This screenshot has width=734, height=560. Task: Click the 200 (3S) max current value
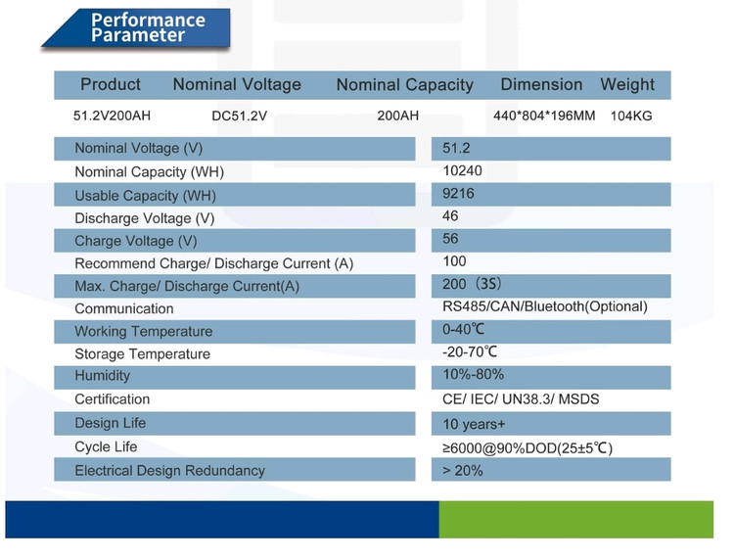point(472,284)
